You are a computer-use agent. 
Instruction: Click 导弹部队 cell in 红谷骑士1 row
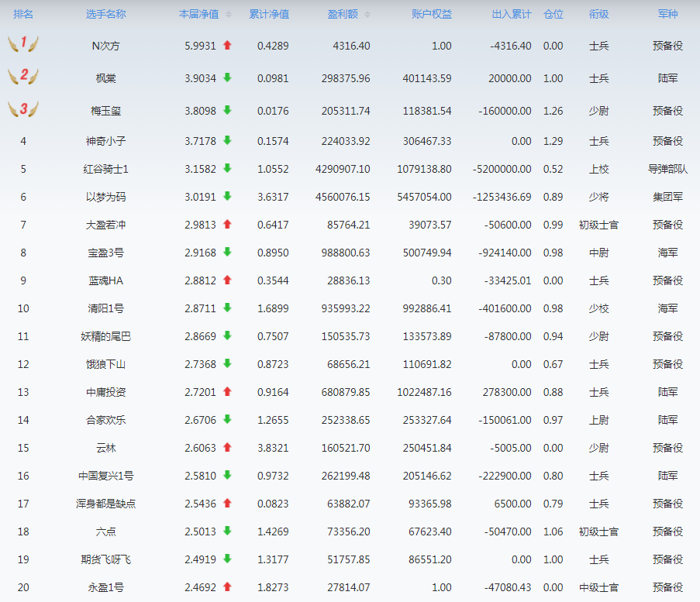click(668, 169)
